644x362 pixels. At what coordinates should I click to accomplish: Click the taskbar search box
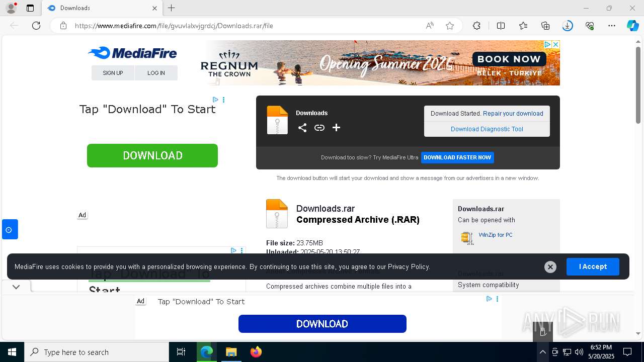[x=97, y=352]
